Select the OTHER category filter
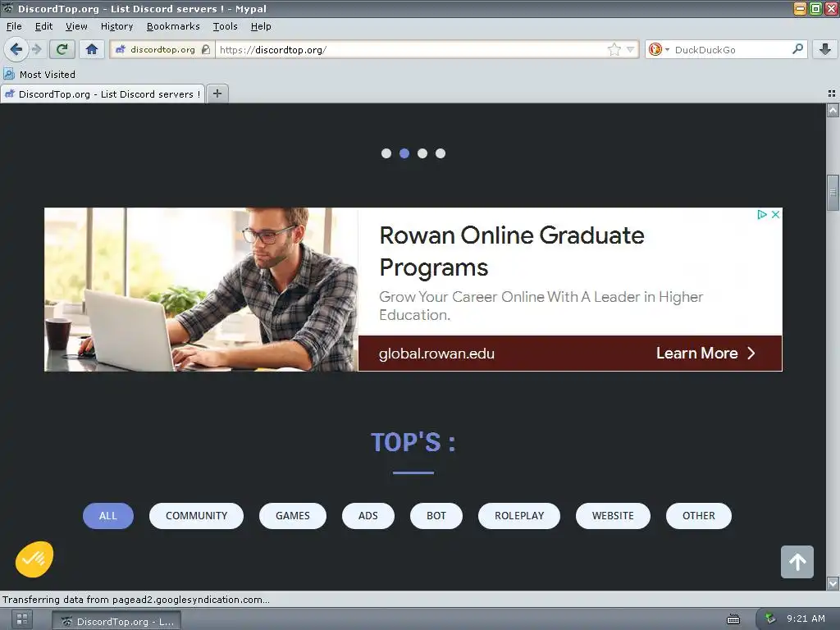840x630 pixels. click(699, 516)
